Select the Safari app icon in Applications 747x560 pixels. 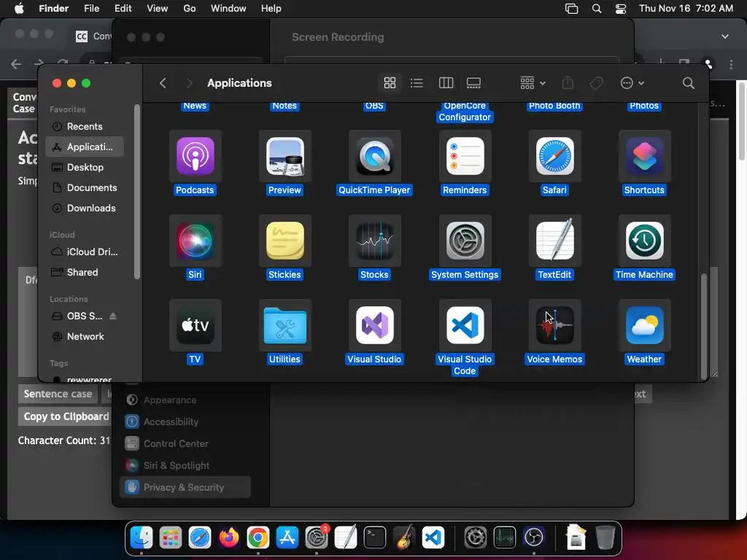coord(554,156)
